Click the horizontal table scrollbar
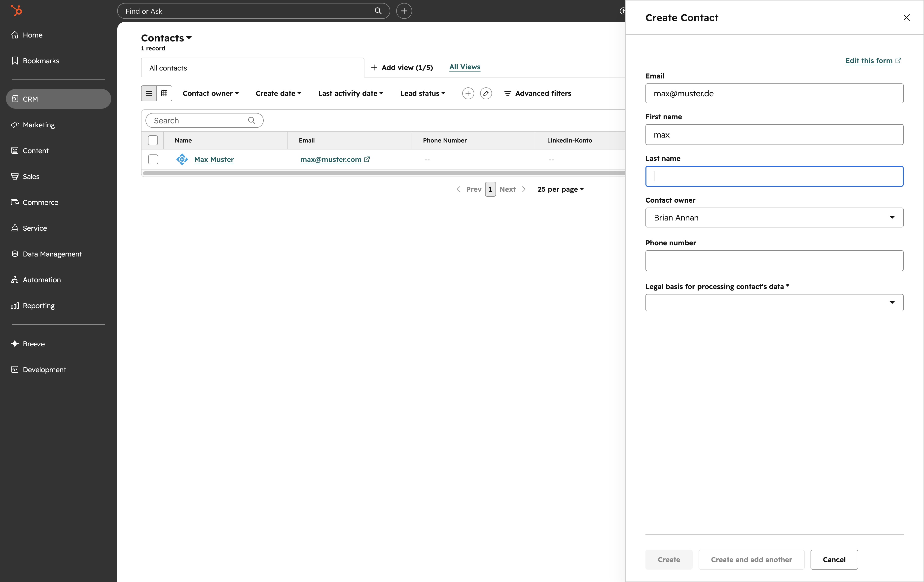 pyautogui.click(x=384, y=174)
